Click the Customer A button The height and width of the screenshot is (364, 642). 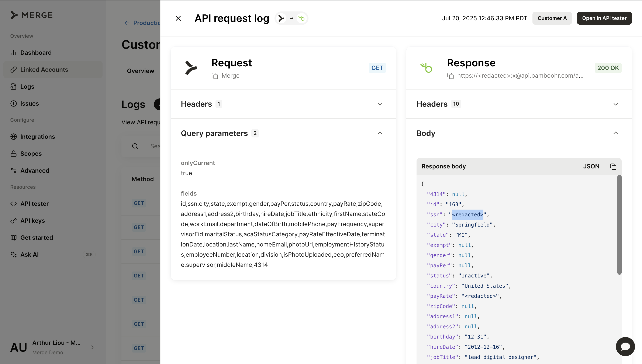552,18
